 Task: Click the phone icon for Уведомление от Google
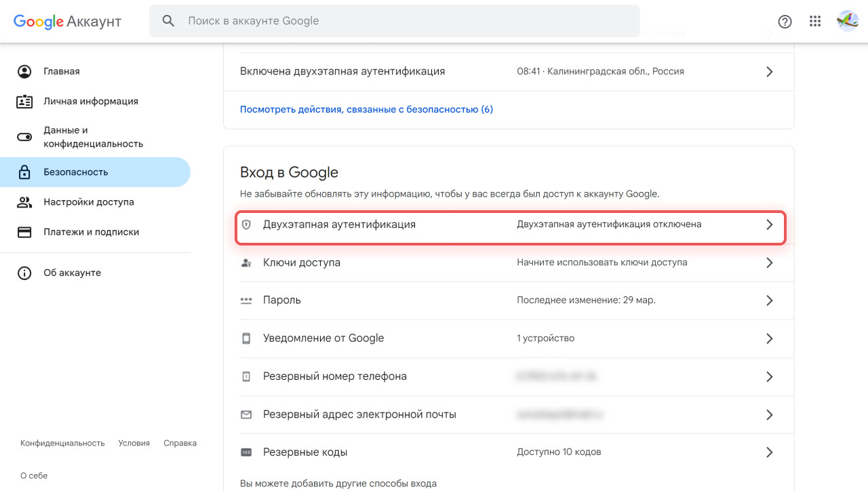pyautogui.click(x=246, y=338)
